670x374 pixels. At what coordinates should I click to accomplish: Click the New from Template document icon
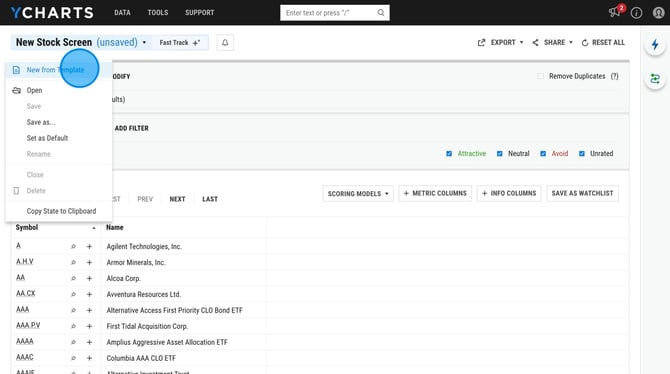[x=16, y=70]
